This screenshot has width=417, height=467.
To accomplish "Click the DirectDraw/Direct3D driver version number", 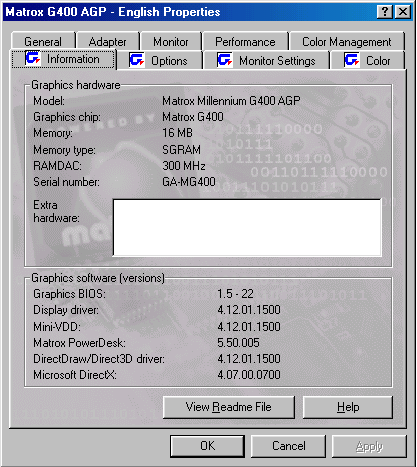I will (249, 359).
